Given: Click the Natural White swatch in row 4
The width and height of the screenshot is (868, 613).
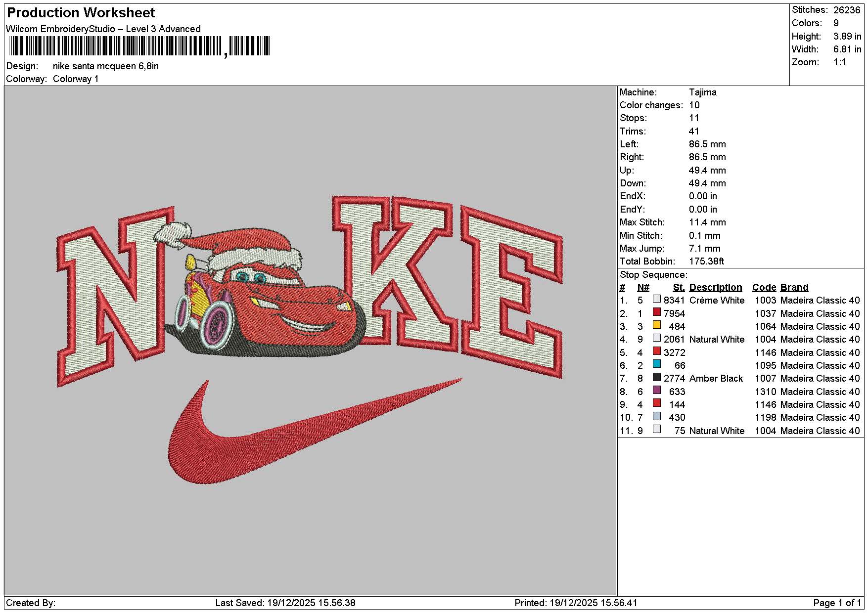Looking at the screenshot, I should point(656,338).
